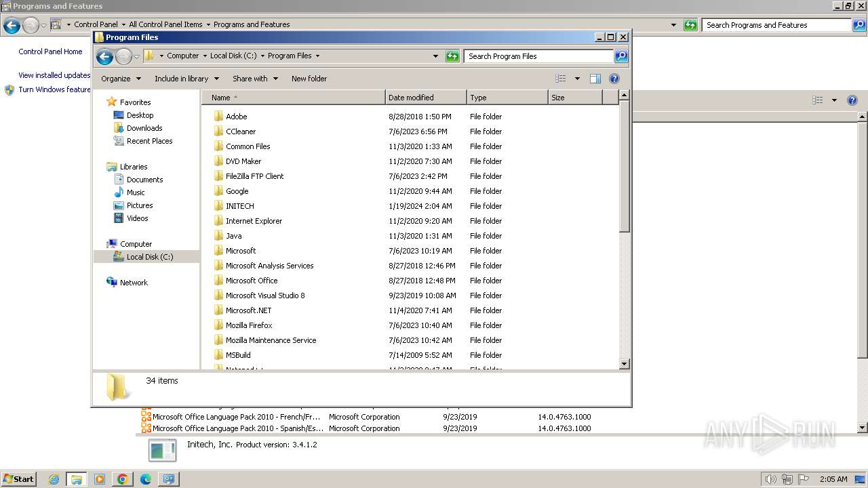Change view icon in Program Files toolbar
This screenshot has width=868, height=488.
pyautogui.click(x=560, y=79)
